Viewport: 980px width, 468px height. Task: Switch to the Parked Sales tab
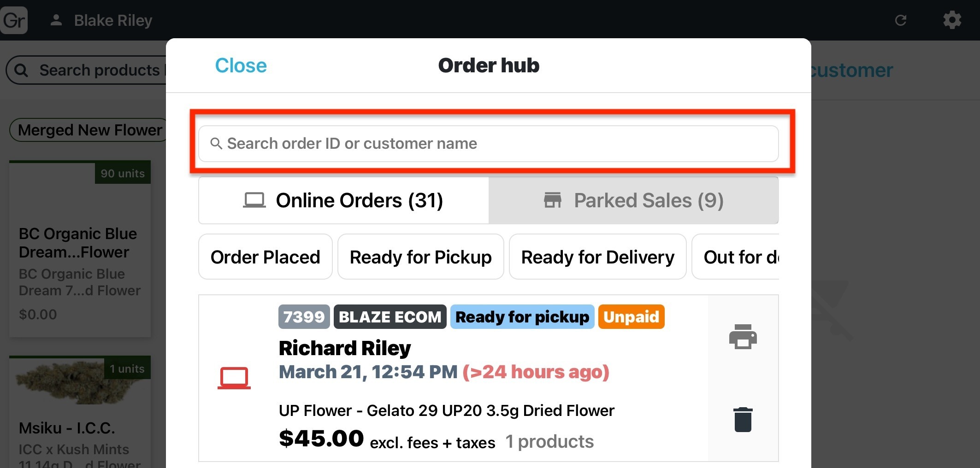[x=633, y=200]
